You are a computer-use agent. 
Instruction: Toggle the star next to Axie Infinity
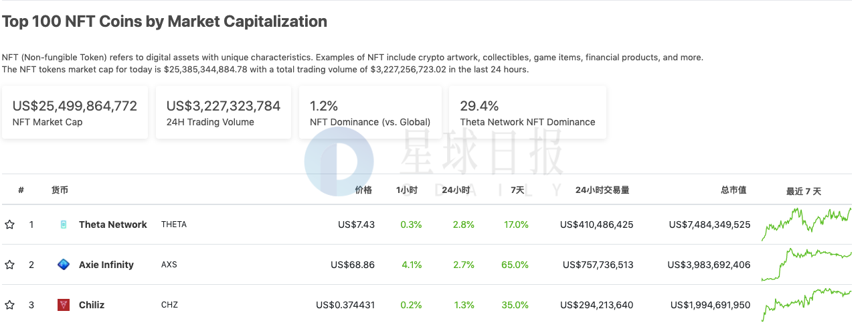[x=9, y=265]
